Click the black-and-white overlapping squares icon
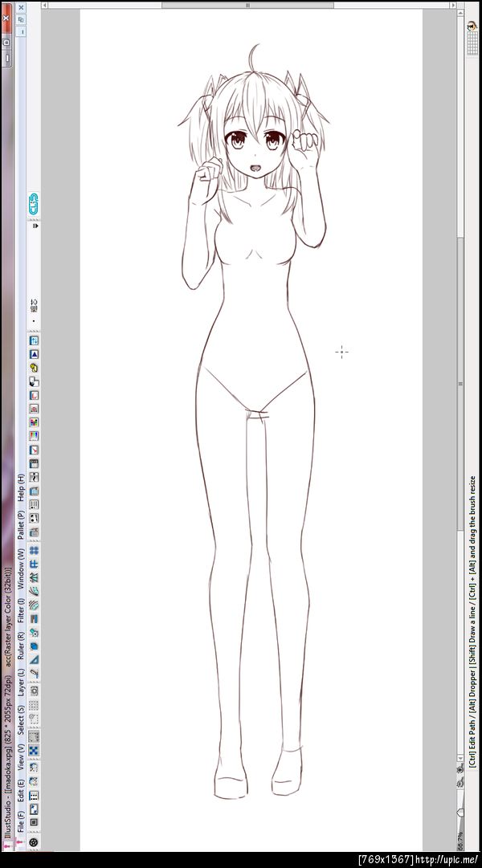This screenshot has width=482, height=868. click(x=34, y=381)
